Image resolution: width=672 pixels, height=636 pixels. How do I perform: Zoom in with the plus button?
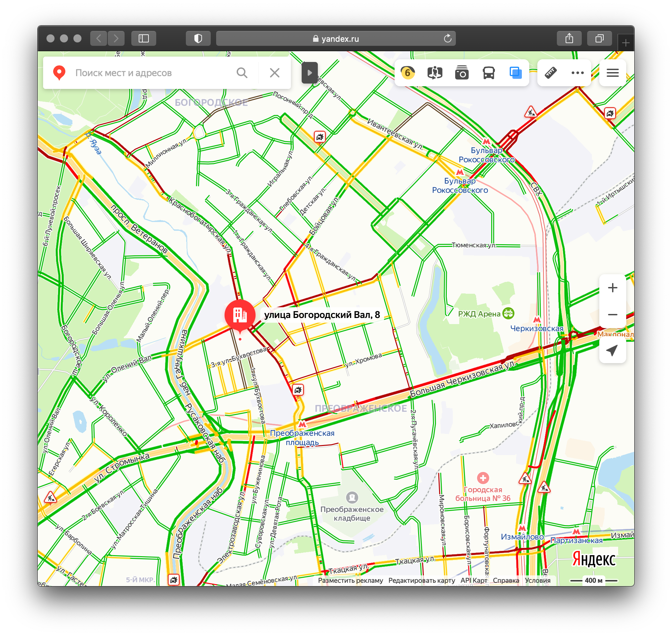[612, 288]
